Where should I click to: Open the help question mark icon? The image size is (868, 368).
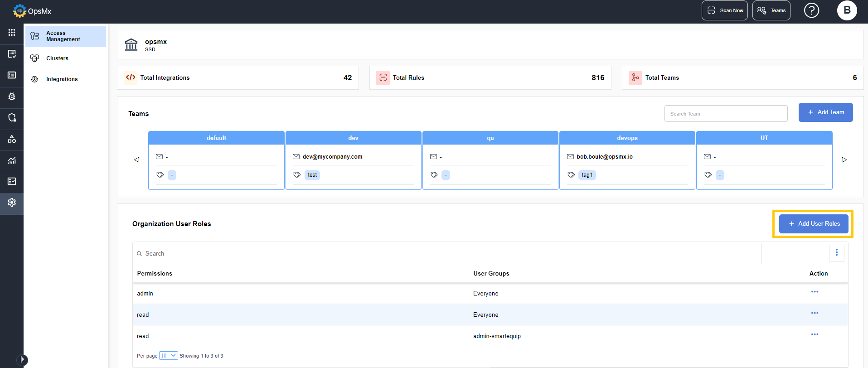(x=811, y=10)
